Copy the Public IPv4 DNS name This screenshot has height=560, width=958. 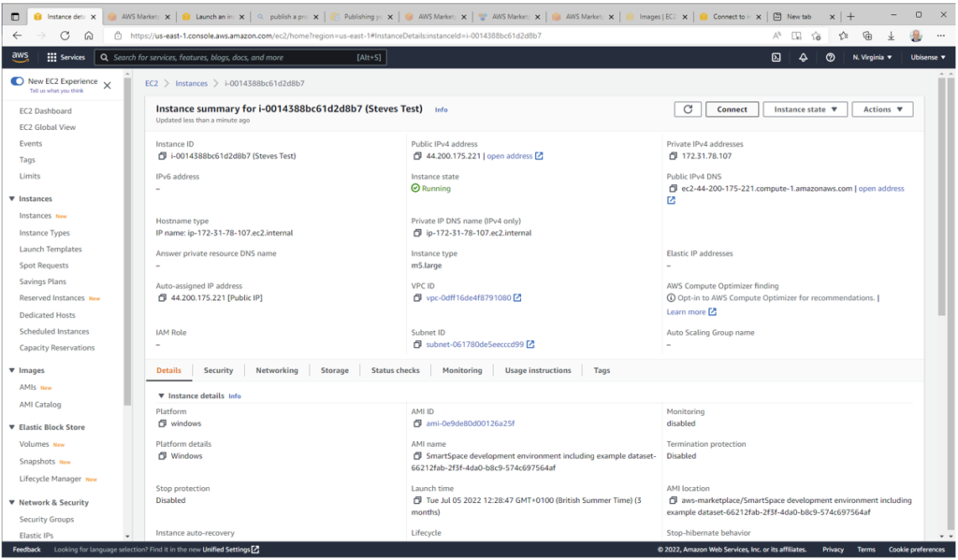coord(673,189)
